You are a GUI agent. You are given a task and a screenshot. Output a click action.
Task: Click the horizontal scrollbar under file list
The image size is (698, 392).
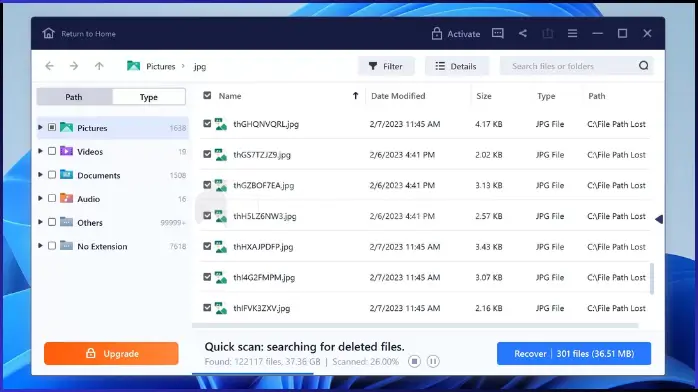coord(415,326)
